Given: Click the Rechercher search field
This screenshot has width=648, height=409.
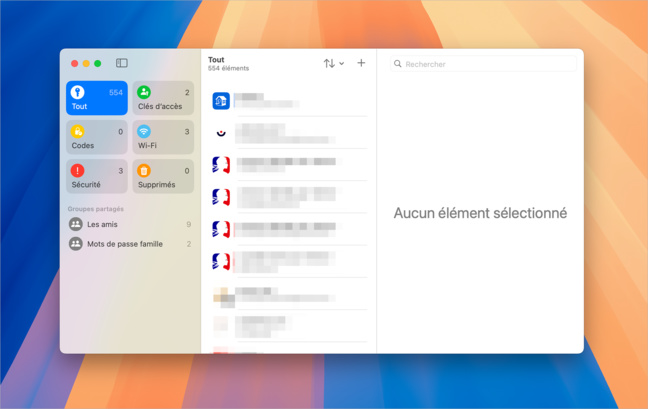Looking at the screenshot, I should click(485, 64).
